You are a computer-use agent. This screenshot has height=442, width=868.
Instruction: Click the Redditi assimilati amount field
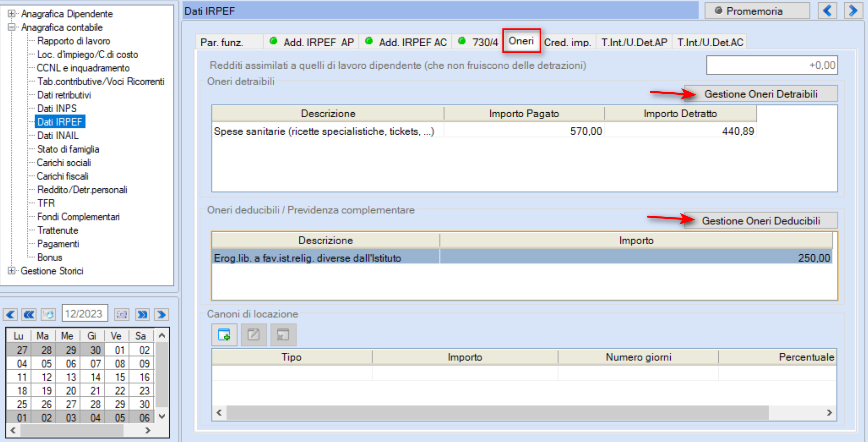pos(772,65)
